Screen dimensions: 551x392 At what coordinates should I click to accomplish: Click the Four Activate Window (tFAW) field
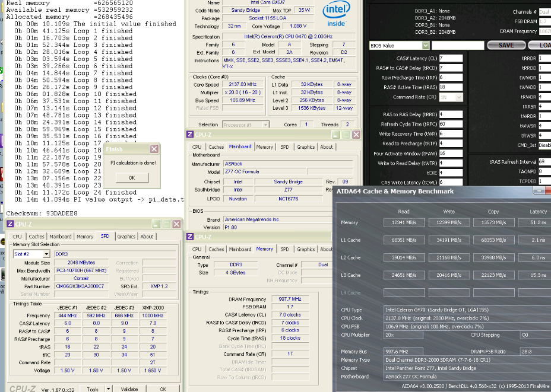451,154
